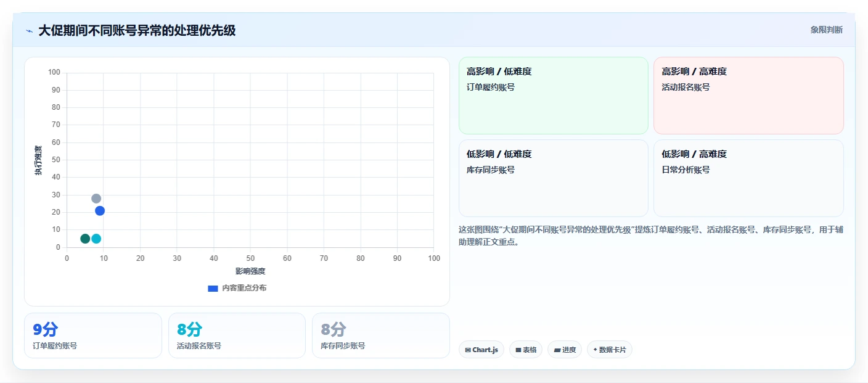The height and width of the screenshot is (383, 868).
Task: Click the 进度 tag
Action: [565, 350]
